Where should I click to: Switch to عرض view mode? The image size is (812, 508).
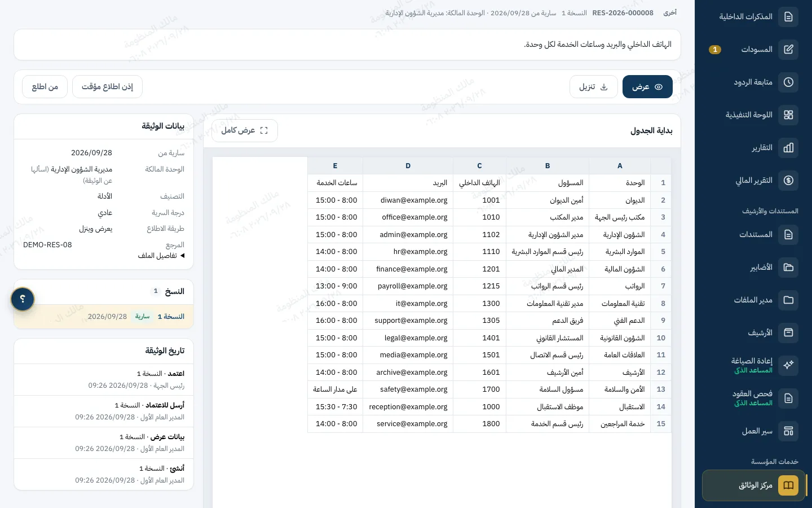647,87
